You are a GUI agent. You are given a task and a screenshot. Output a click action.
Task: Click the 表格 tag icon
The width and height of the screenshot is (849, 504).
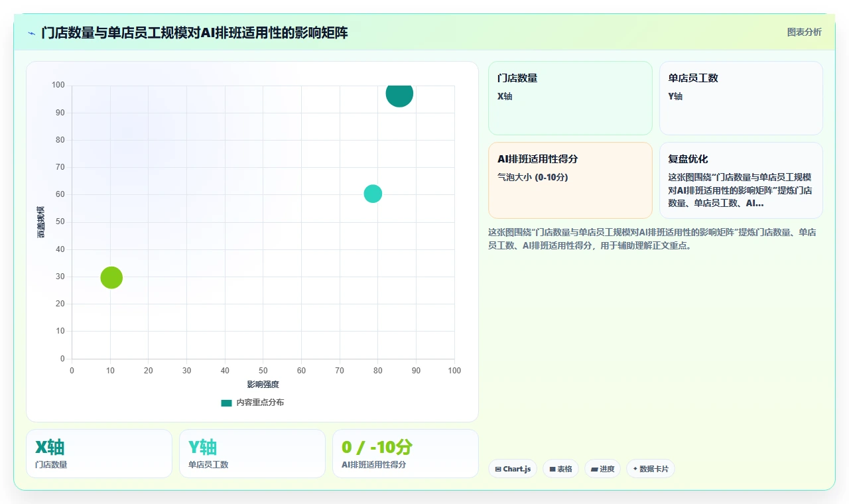[552, 469]
